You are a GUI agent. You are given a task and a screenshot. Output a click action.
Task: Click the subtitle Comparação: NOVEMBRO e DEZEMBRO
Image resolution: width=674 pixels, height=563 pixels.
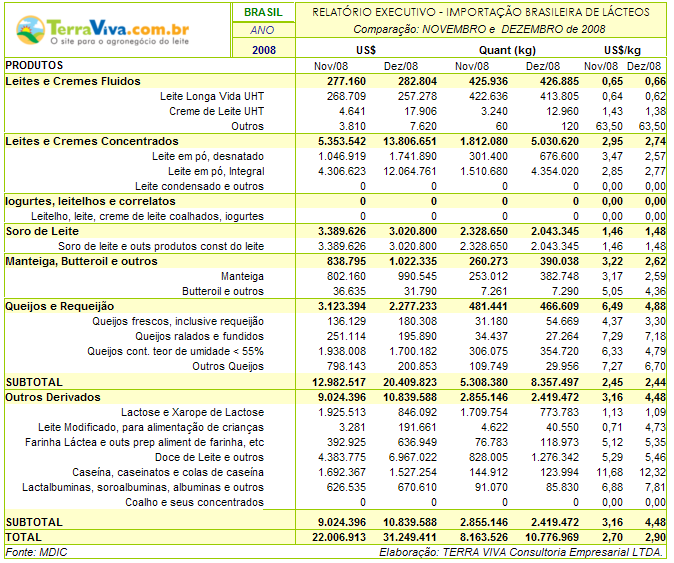(x=479, y=29)
